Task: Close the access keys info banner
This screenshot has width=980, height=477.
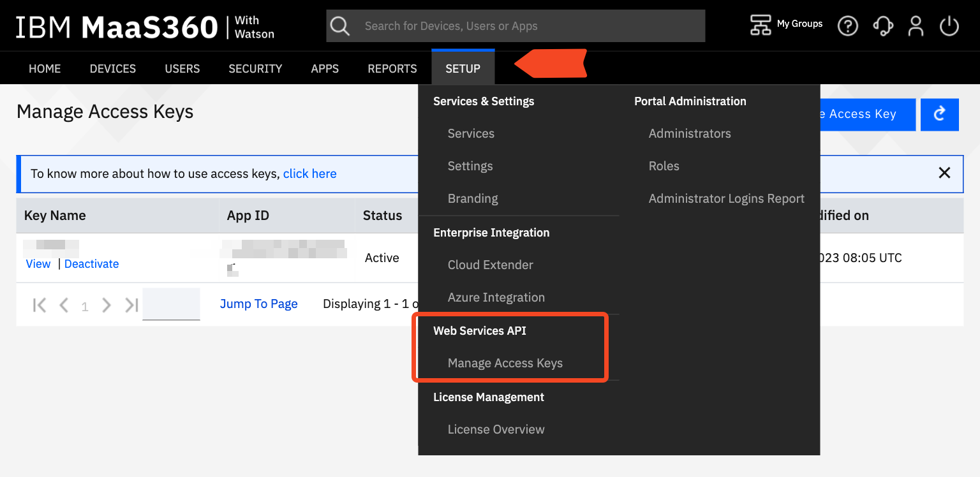Action: 944,173
